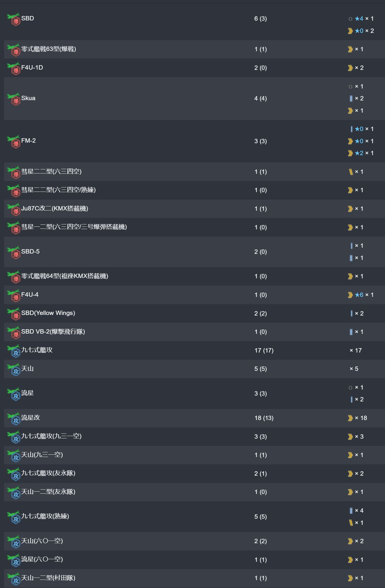The width and height of the screenshot is (385, 588).
Task: Click the ★4 × 1 entry for SBD
Action: coord(361,19)
